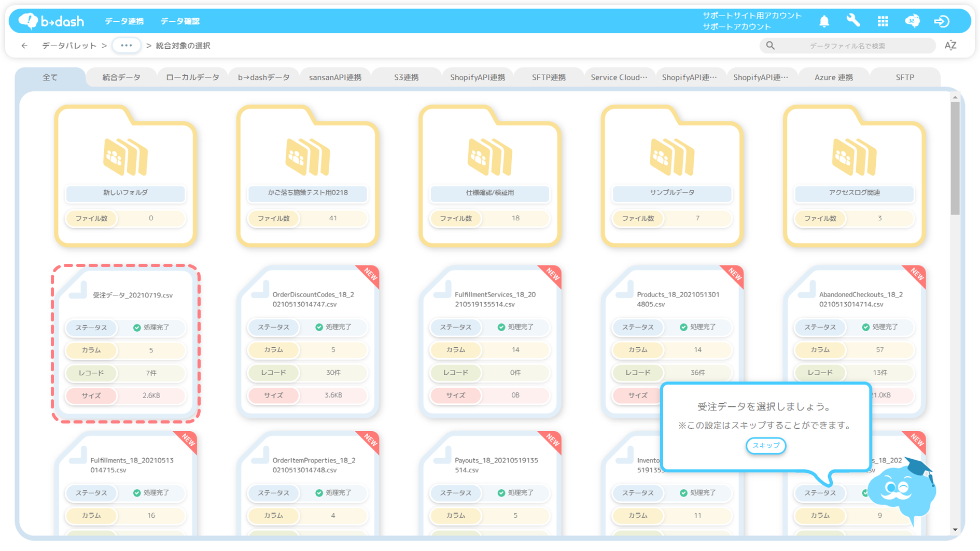Open the wrench settings icon
Viewport: 980px width, 551px height.
(853, 21)
